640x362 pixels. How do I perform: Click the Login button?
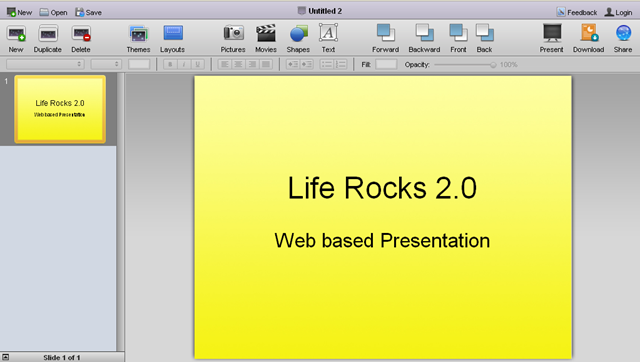click(618, 12)
